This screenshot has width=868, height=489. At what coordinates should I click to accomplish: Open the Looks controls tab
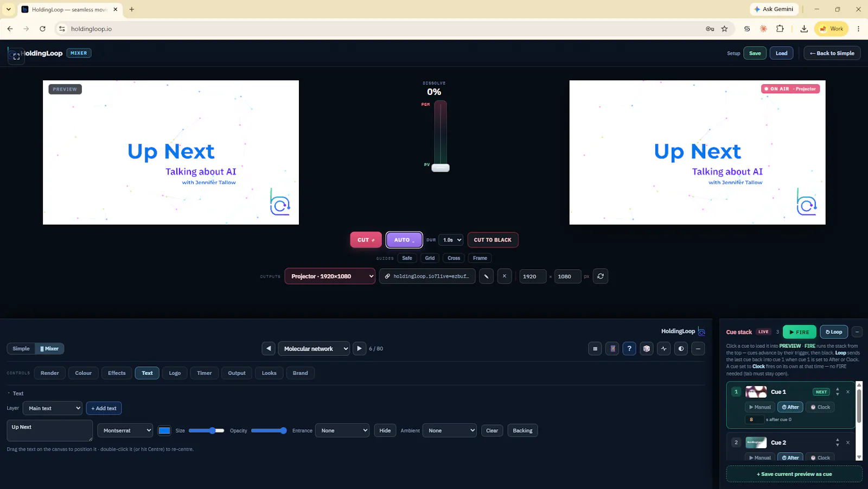pos(269,373)
